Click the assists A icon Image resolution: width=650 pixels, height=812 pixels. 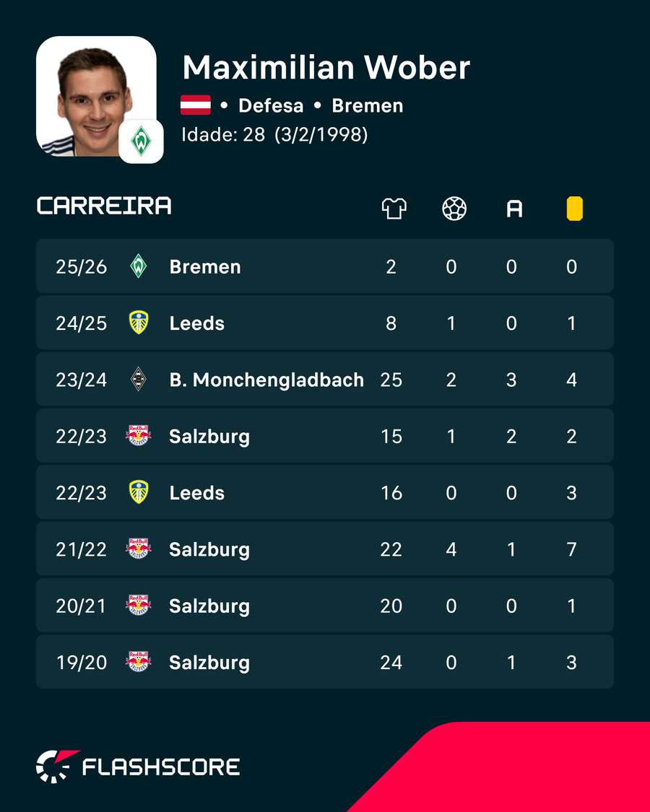(514, 209)
